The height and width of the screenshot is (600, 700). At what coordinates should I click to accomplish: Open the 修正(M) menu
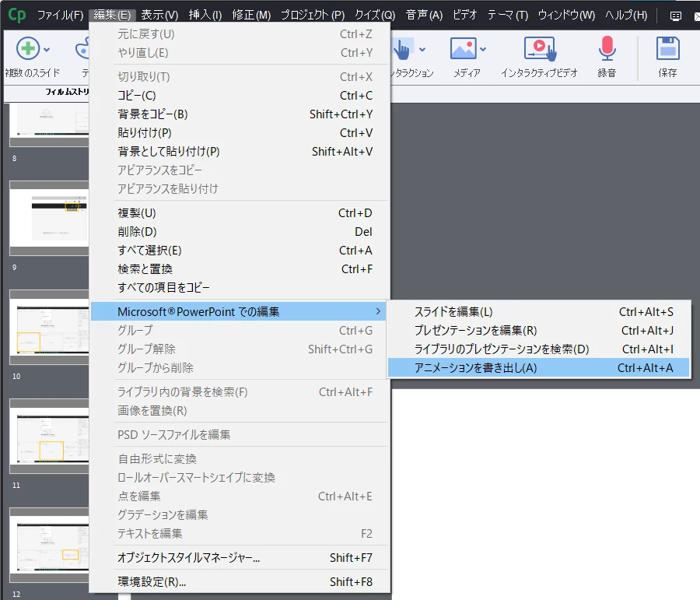coord(251,16)
